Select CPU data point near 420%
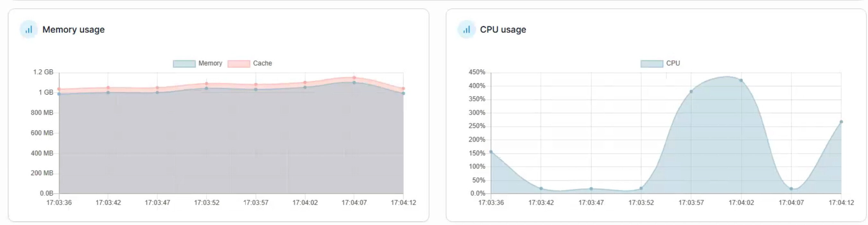 click(x=741, y=80)
